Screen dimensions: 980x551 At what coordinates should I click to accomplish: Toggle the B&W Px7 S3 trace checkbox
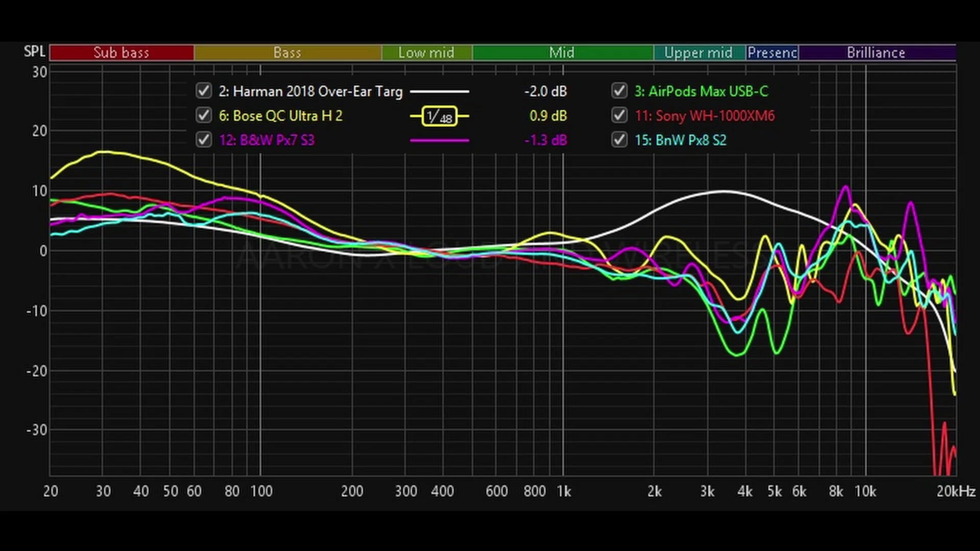pos(203,139)
